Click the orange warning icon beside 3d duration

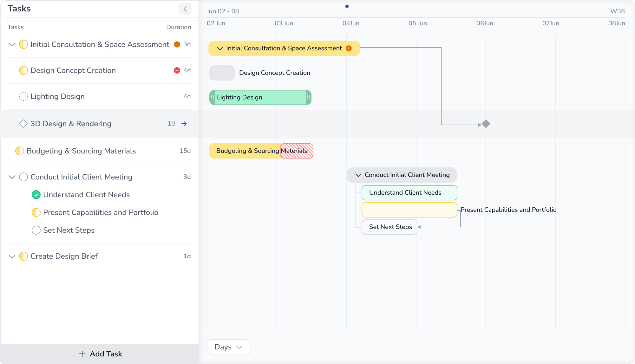pos(177,44)
